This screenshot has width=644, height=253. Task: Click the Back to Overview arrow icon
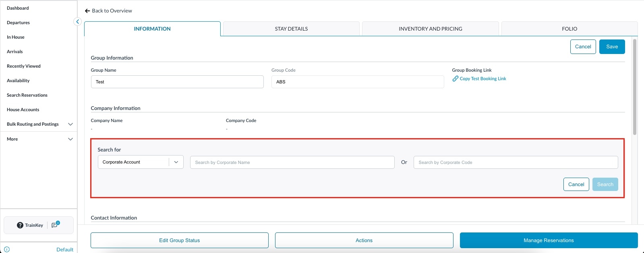coord(87,11)
